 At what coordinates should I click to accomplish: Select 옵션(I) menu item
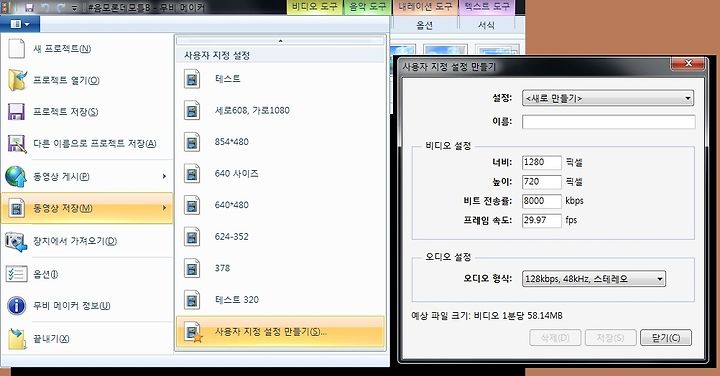[87, 274]
